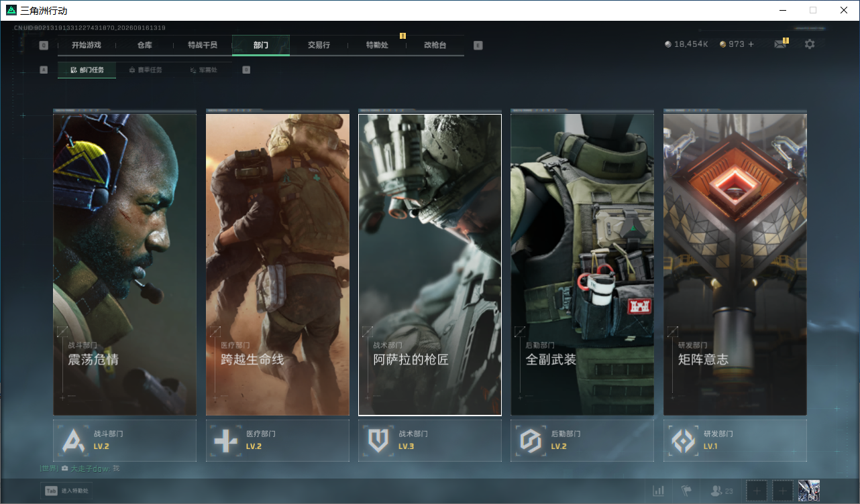This screenshot has height=504, width=860.
Task: Open the friends icon showing 23
Action: tap(722, 491)
